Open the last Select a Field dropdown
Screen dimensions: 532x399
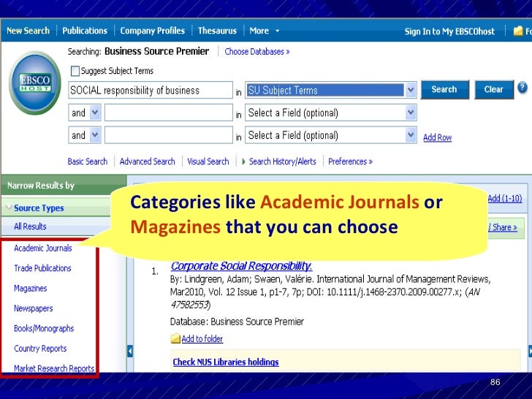tap(411, 135)
